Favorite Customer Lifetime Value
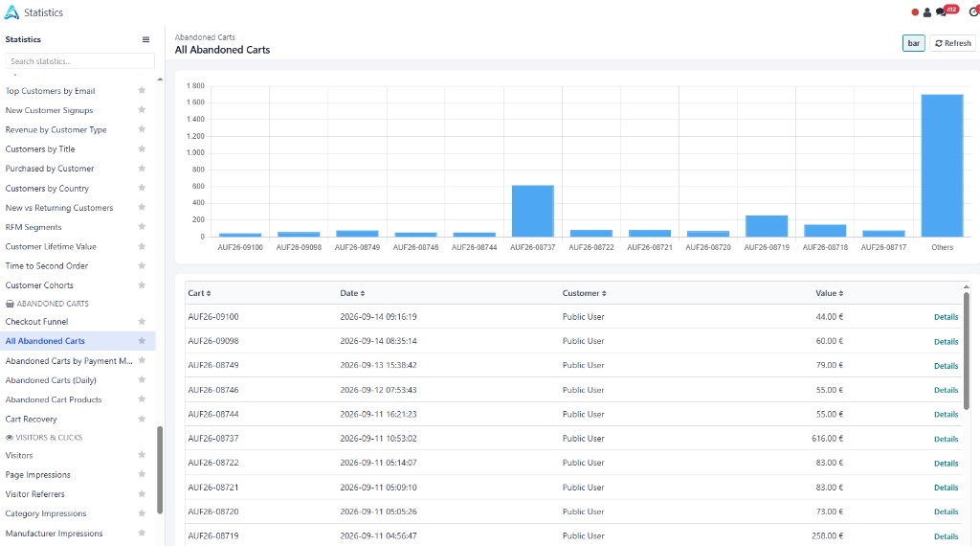980x546 pixels. [x=142, y=246]
